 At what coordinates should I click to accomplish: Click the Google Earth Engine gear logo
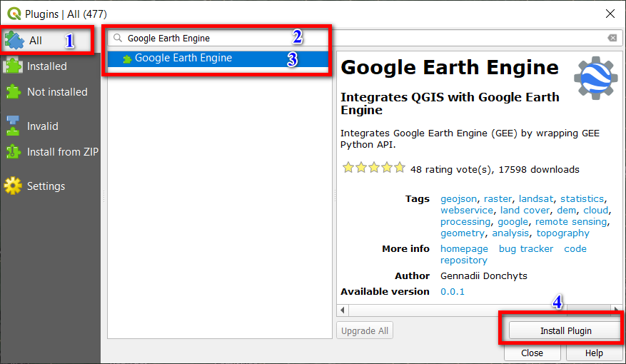[x=595, y=78]
